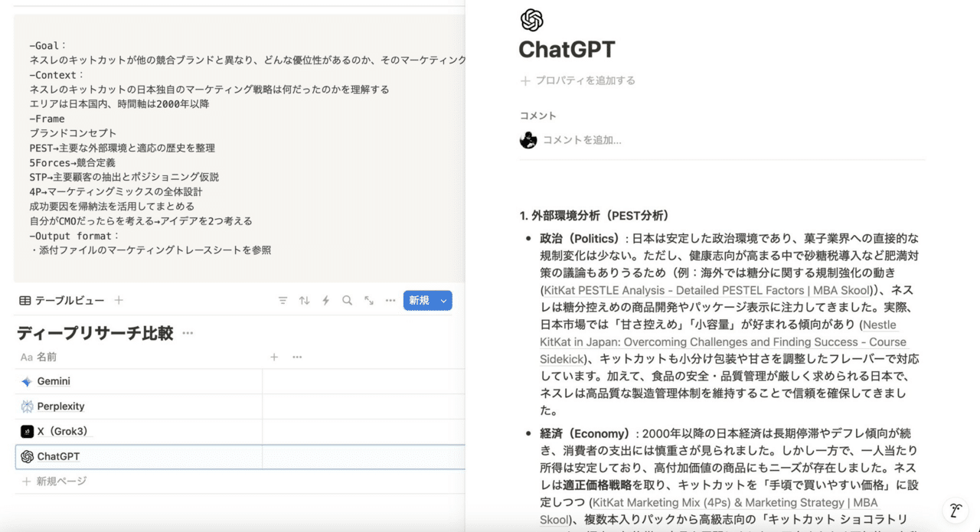Click the ChatGPT logo page icon
This screenshot has height=532, width=980.
[531, 20]
